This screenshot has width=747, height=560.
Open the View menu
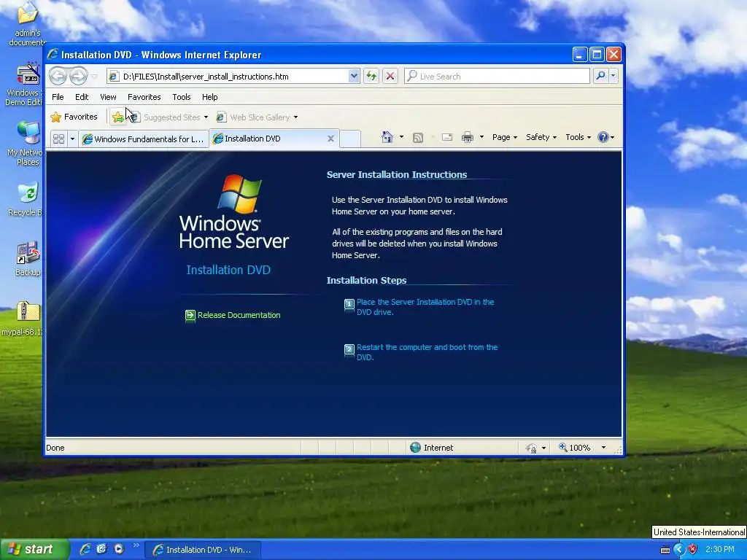(108, 97)
